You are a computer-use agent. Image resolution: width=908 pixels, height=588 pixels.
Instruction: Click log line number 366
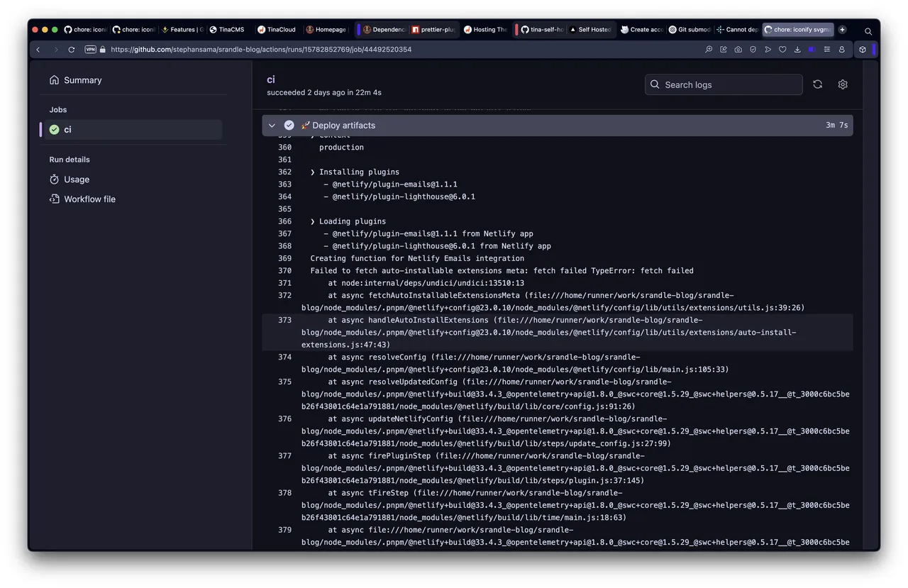(284, 221)
